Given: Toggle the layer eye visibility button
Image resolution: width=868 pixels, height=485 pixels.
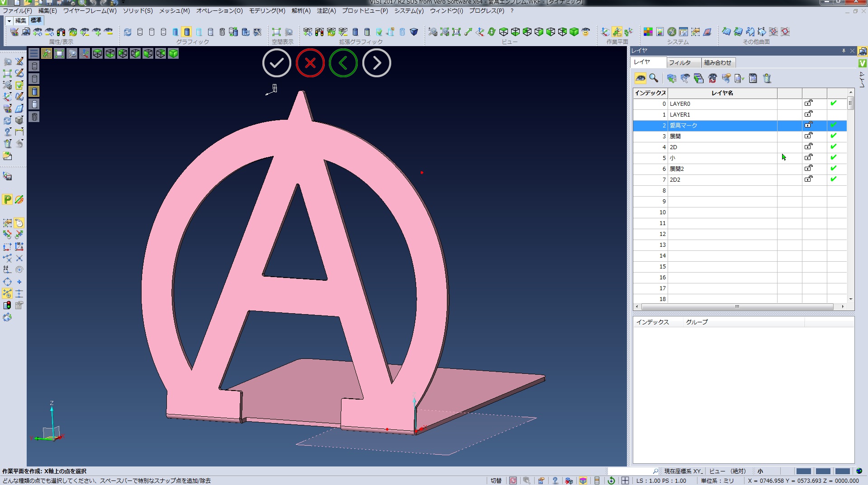Looking at the screenshot, I should [x=640, y=78].
